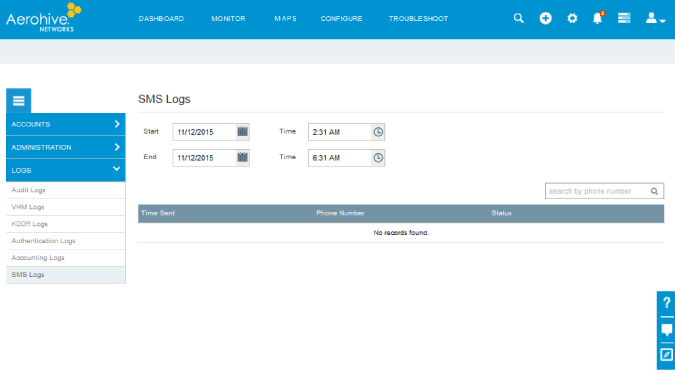Image resolution: width=675 pixels, height=374 pixels.
Task: Expand the Accounts section
Action: tap(65, 124)
